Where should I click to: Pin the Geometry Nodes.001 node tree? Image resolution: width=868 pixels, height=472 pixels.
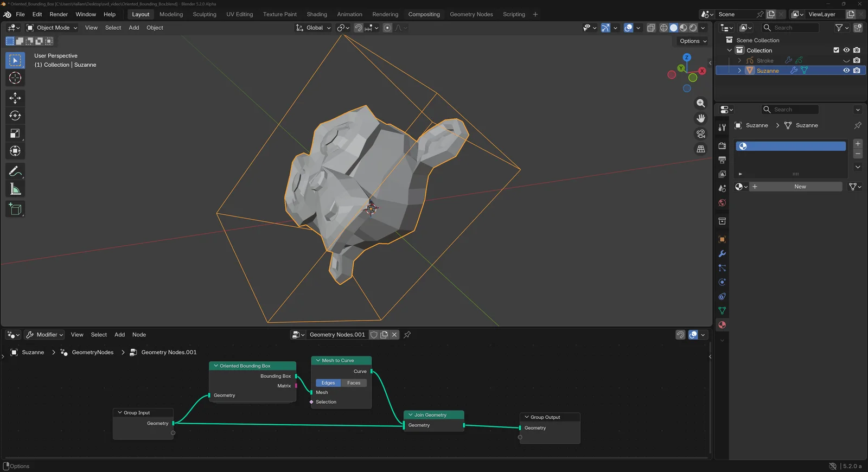(x=407, y=335)
